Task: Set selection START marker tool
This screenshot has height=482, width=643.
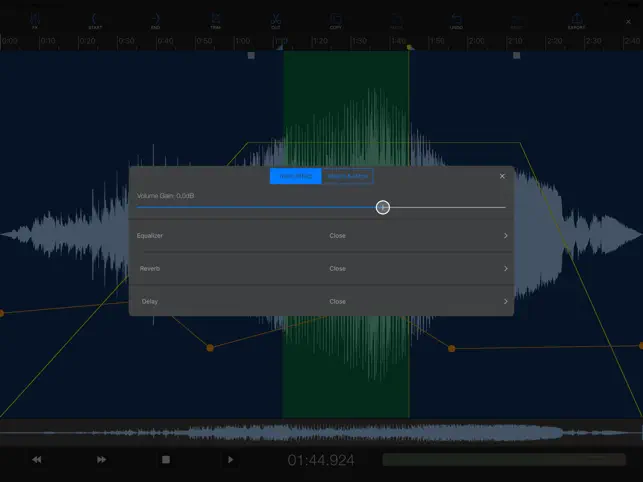Action: 95,21
